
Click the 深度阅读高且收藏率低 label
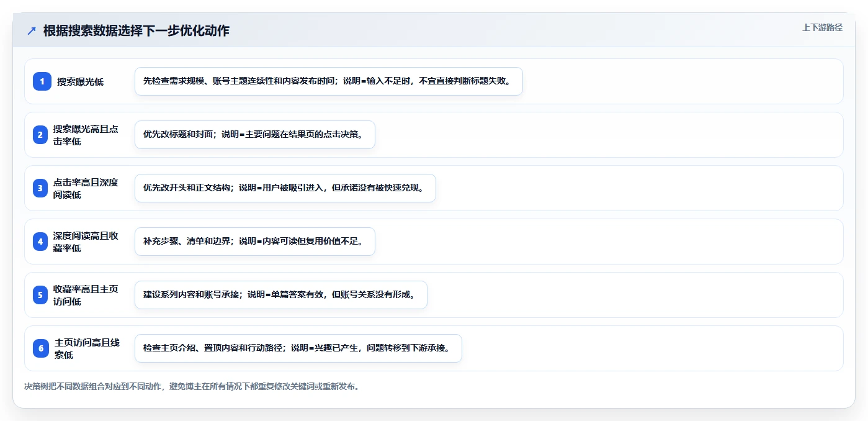[86, 242]
